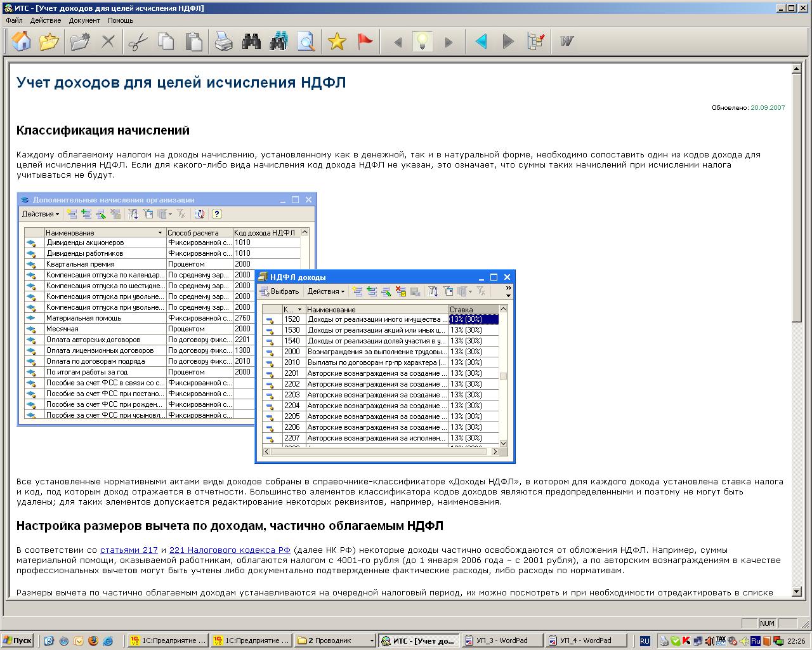The height and width of the screenshot is (650, 812).
Task: Switch to first 1С:Предприятие taskbar button
Action: 167,640
